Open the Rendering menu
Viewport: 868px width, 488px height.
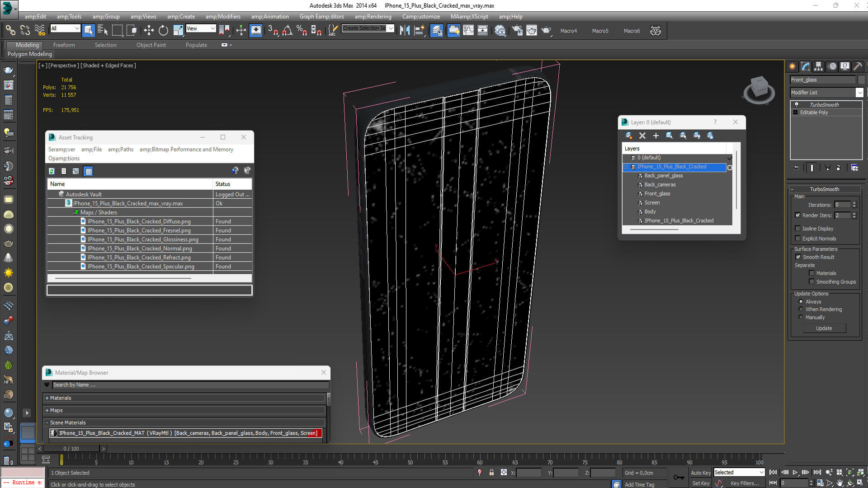[x=373, y=17]
